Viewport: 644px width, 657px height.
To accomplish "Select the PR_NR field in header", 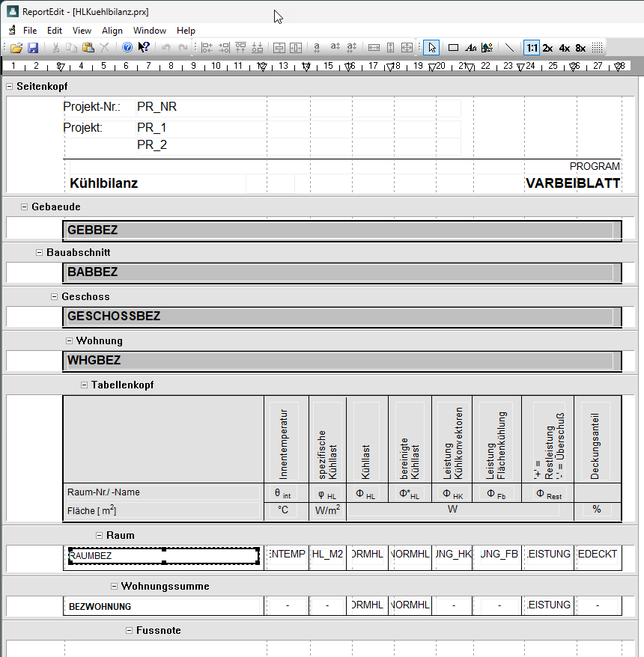I will coord(299,107).
